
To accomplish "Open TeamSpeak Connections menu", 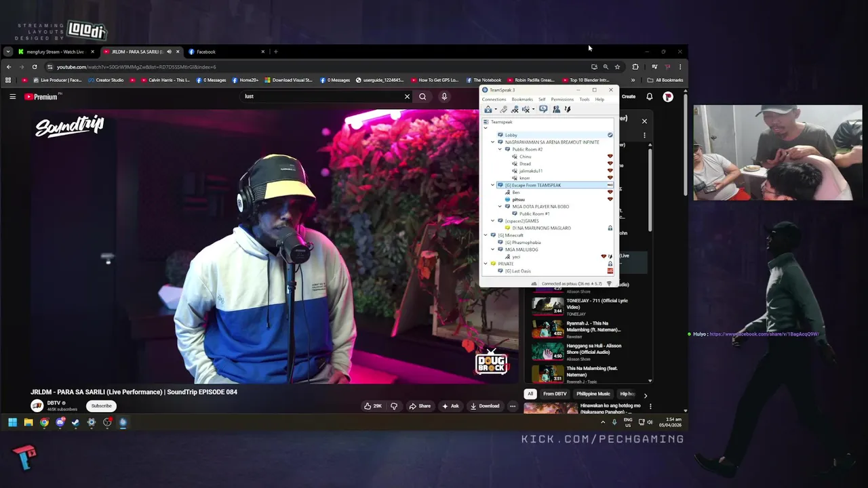I will 494,100.
